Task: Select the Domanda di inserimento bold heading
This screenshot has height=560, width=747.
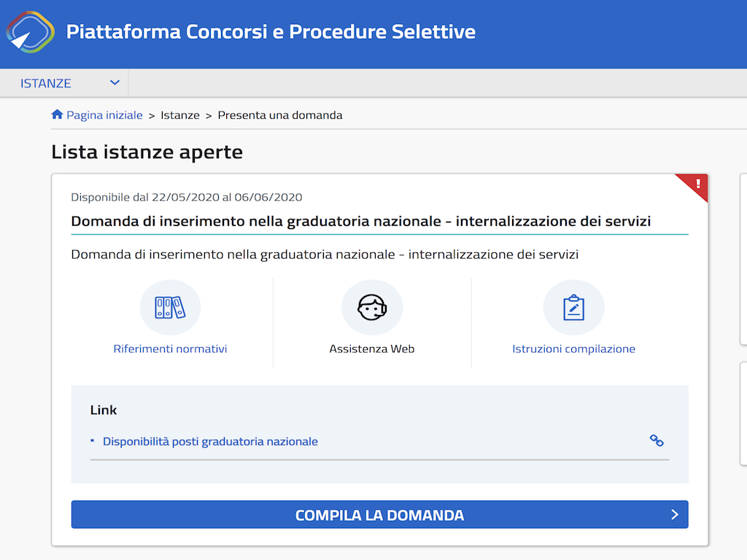Action: click(x=361, y=221)
